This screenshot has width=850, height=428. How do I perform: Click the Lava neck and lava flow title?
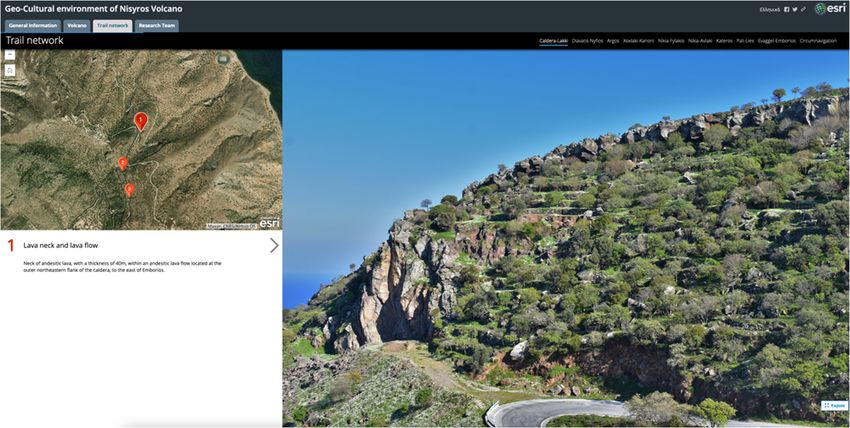pyautogui.click(x=61, y=245)
